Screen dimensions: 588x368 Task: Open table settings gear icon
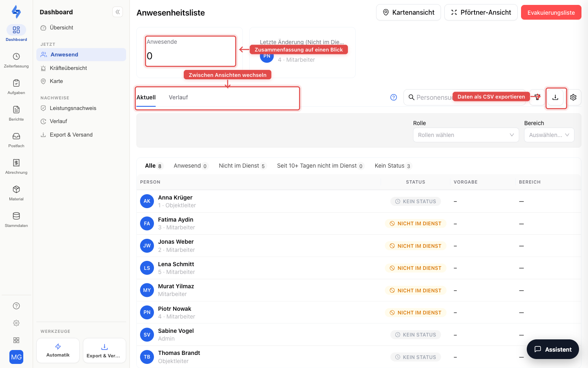(x=573, y=97)
